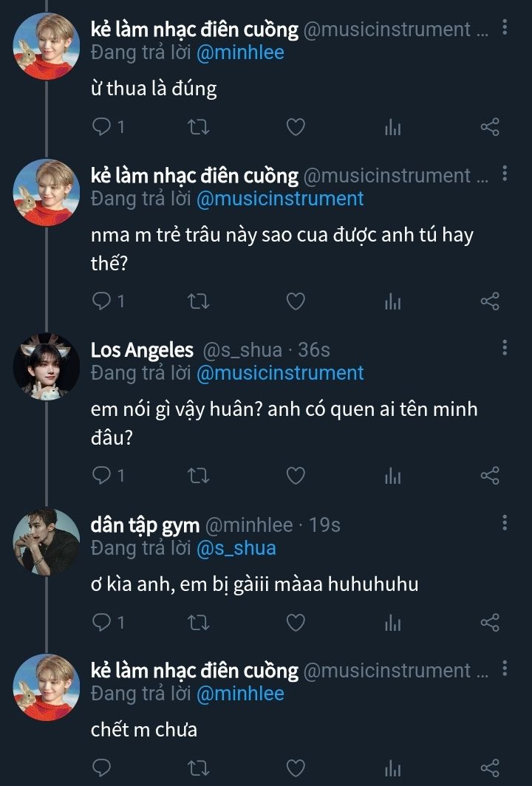Open @musicinstrument mention in the Los Angeles tweet

[x=280, y=373]
